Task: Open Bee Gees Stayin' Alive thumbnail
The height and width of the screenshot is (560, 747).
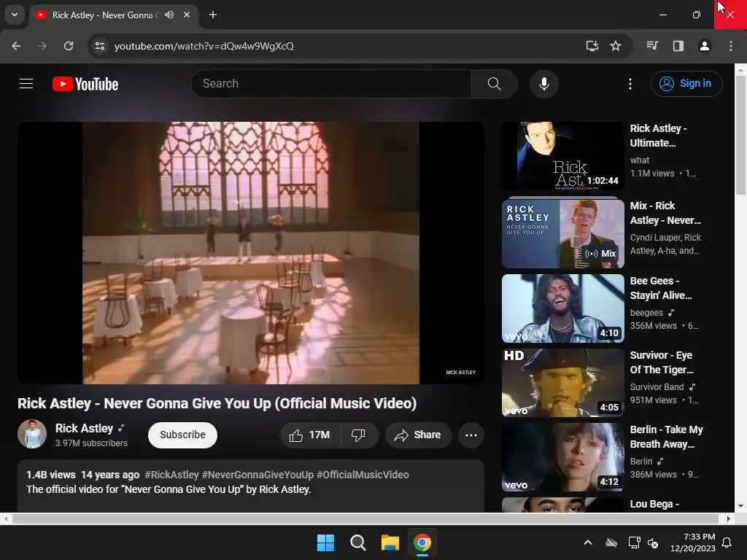Action: point(562,308)
